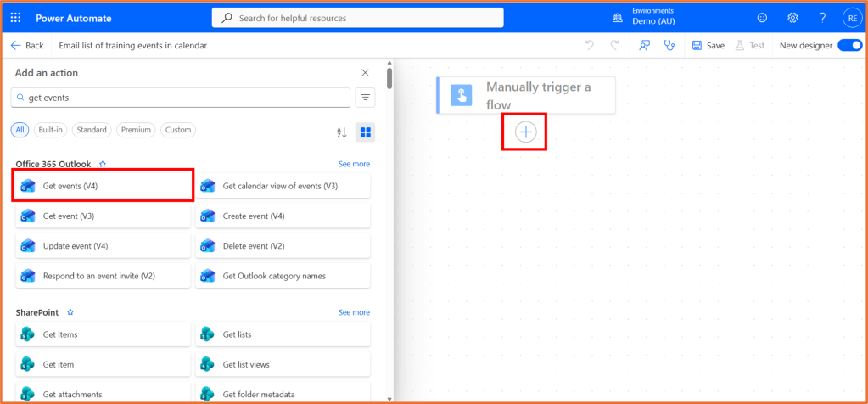Open the filter options next to search
Image resolution: width=868 pixels, height=404 pixels.
[366, 98]
